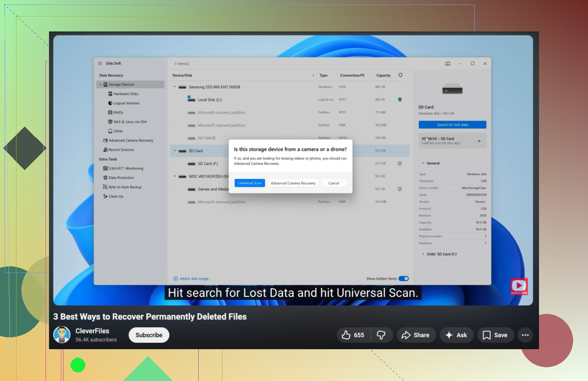Click the Attach disk image link
Image resolution: width=588 pixels, height=381 pixels.
click(192, 279)
